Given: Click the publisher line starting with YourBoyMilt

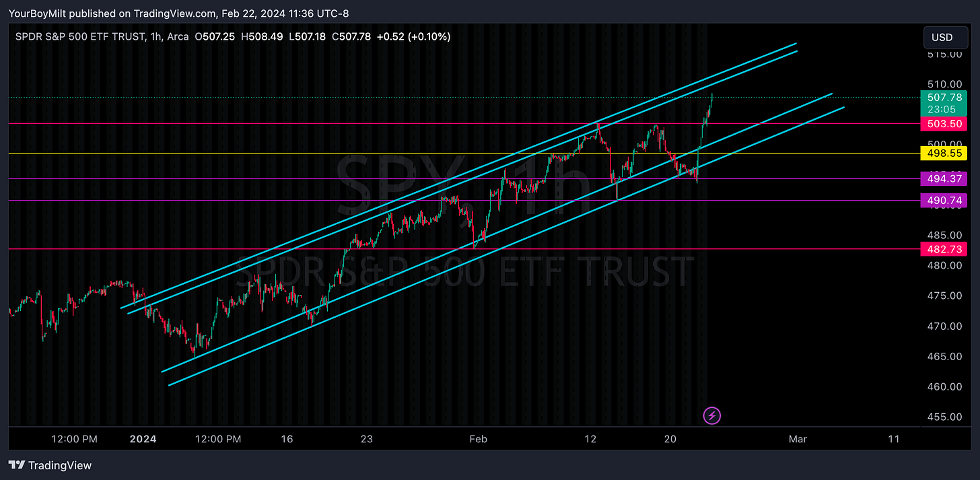Looking at the screenshot, I should [178, 13].
